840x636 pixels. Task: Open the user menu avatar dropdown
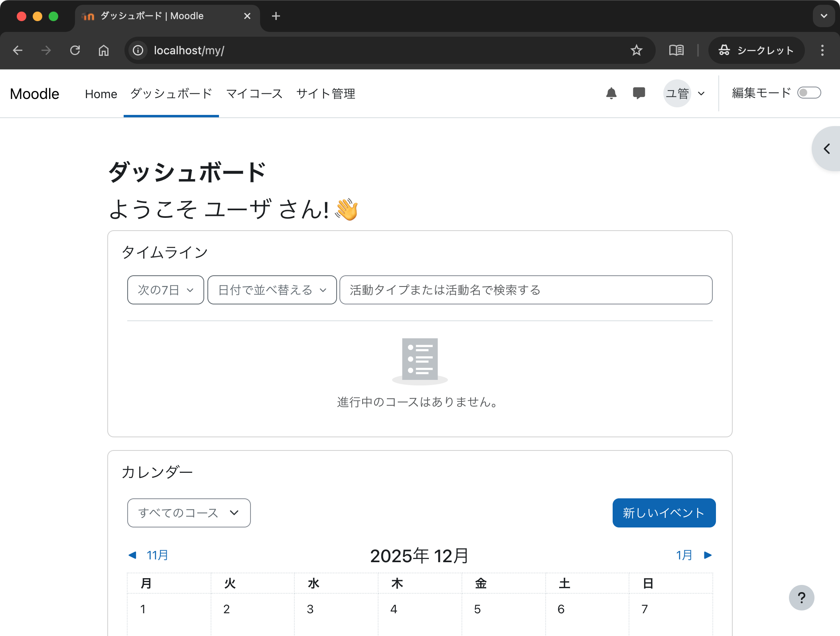pos(684,93)
